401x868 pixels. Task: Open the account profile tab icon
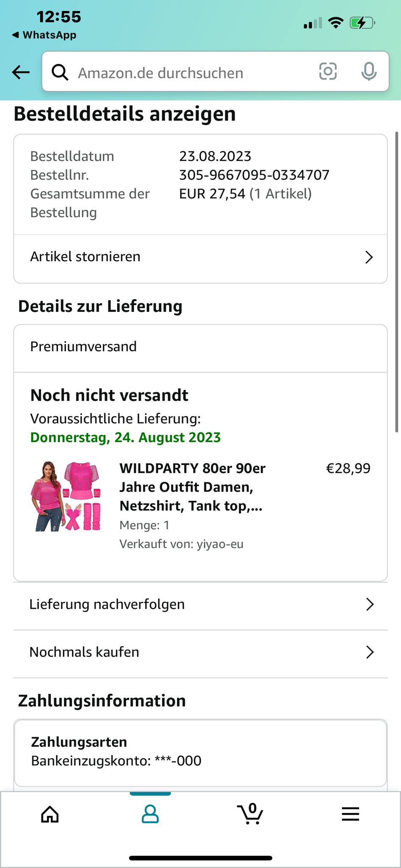click(x=150, y=814)
